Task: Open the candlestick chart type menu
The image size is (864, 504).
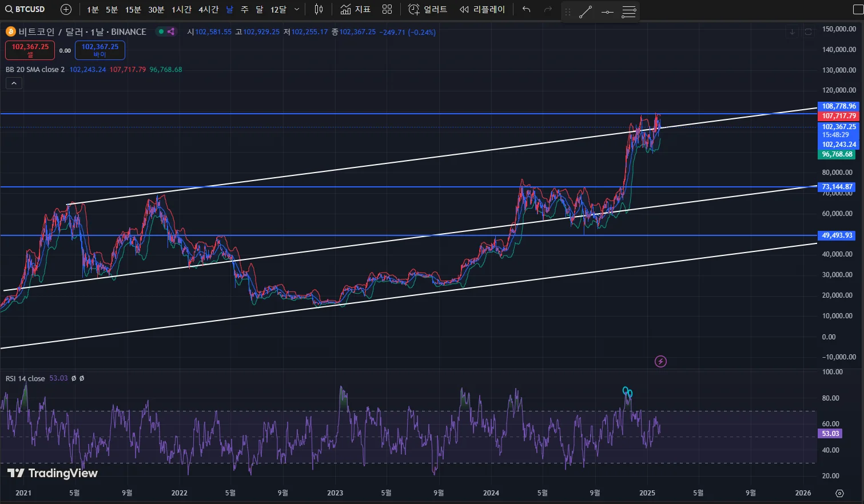Action: tap(319, 10)
